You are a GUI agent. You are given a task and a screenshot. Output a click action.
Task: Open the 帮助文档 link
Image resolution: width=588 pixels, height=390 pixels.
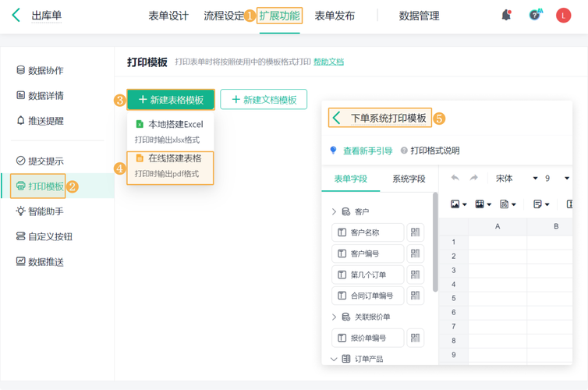(x=328, y=62)
